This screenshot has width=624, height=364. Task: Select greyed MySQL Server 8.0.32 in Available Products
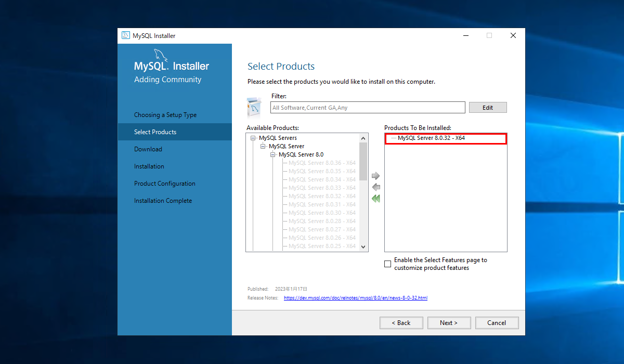click(322, 196)
